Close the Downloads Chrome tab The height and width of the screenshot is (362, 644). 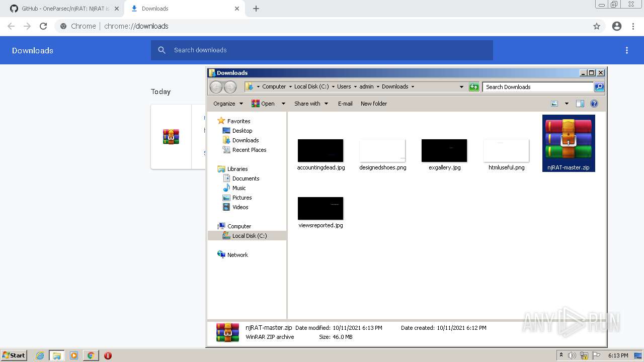(237, 9)
